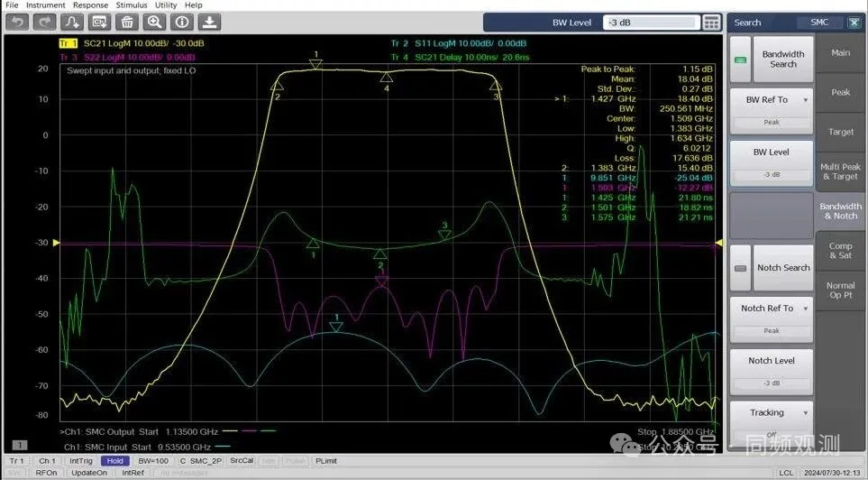Click the Notch Level softkey
This screenshot has width=868, height=480.
[772, 372]
